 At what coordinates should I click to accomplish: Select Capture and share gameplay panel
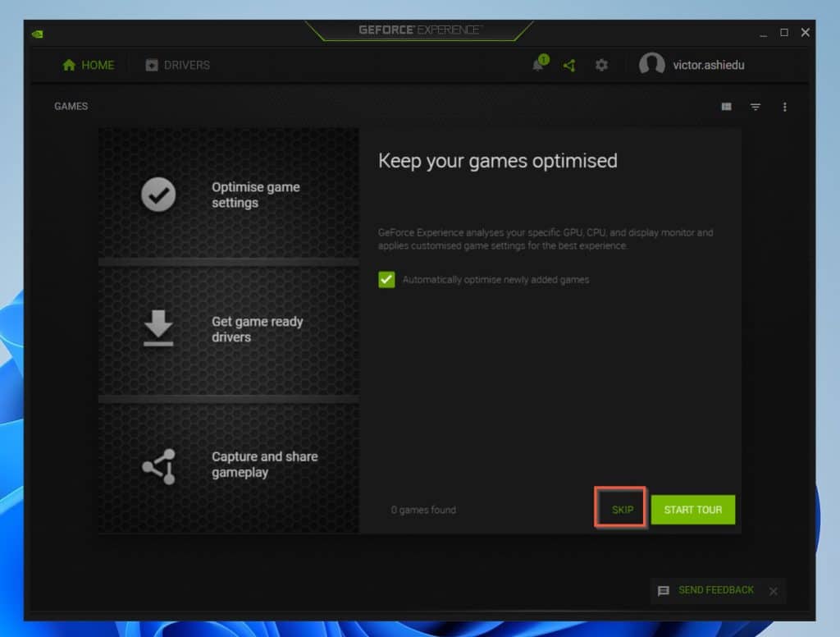229,468
